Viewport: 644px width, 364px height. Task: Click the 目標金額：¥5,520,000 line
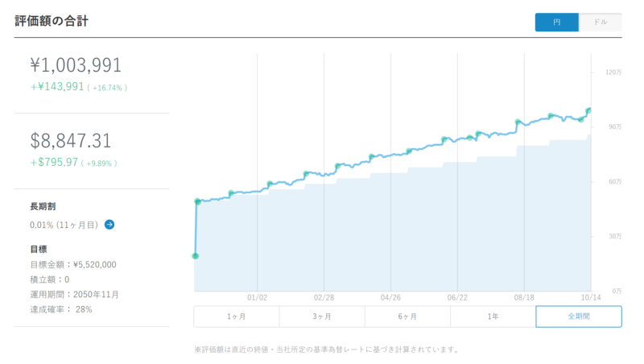(73, 265)
